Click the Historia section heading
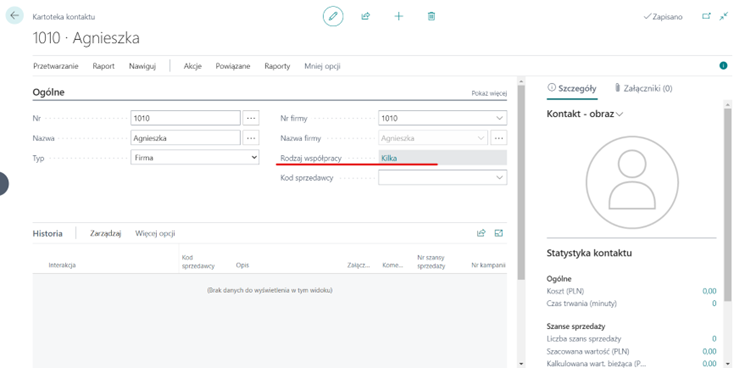The height and width of the screenshot is (368, 756). point(47,233)
